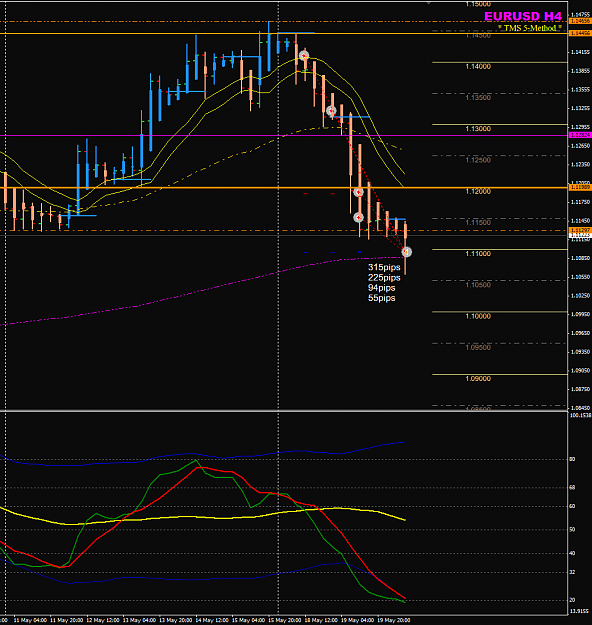The width and height of the screenshot is (592, 625).
Task: Click the 20 level on indicator scale
Action: coord(572,600)
